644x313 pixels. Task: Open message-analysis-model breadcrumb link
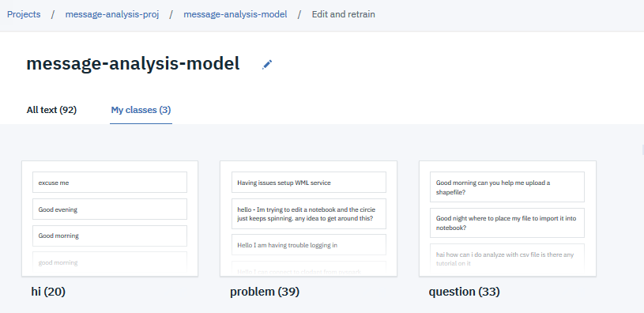(x=235, y=14)
